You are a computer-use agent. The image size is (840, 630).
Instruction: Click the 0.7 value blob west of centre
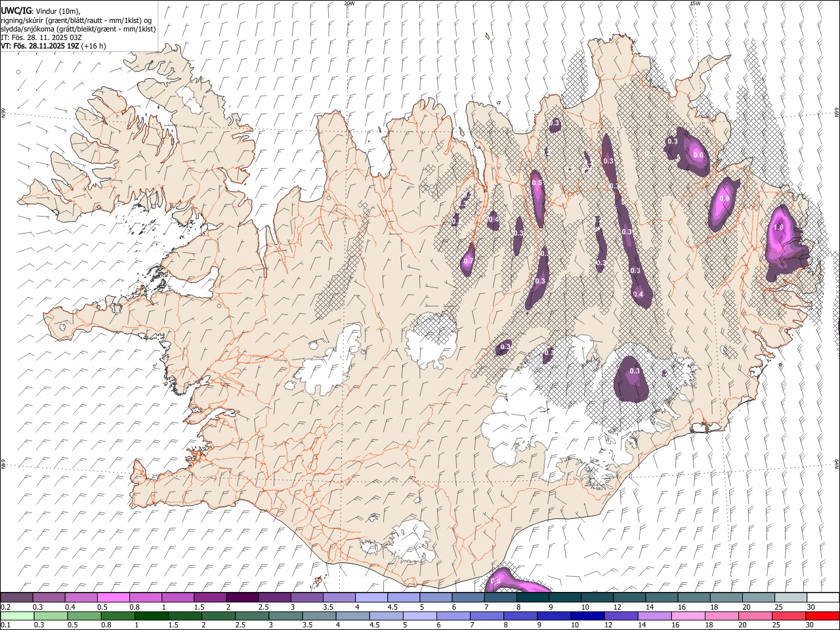[x=468, y=261]
